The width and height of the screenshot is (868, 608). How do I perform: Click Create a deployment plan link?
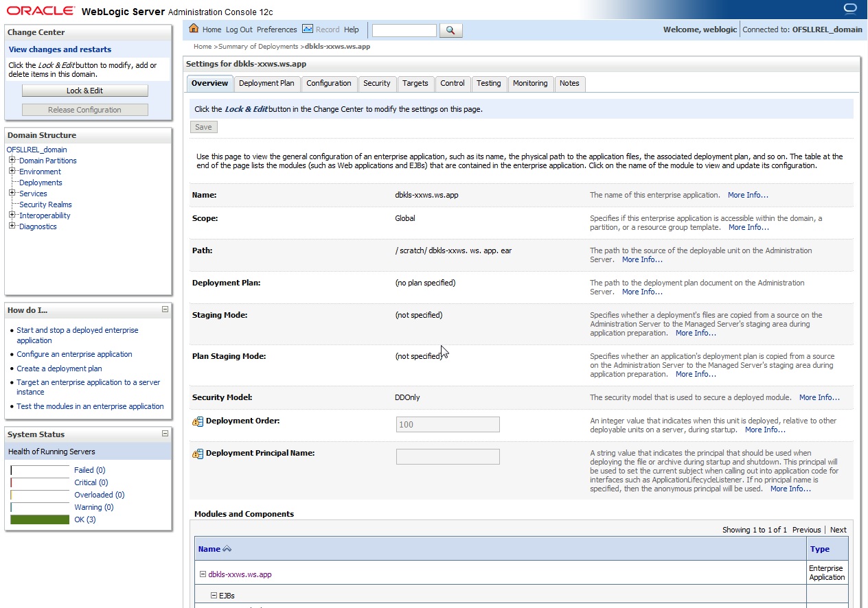(x=59, y=369)
